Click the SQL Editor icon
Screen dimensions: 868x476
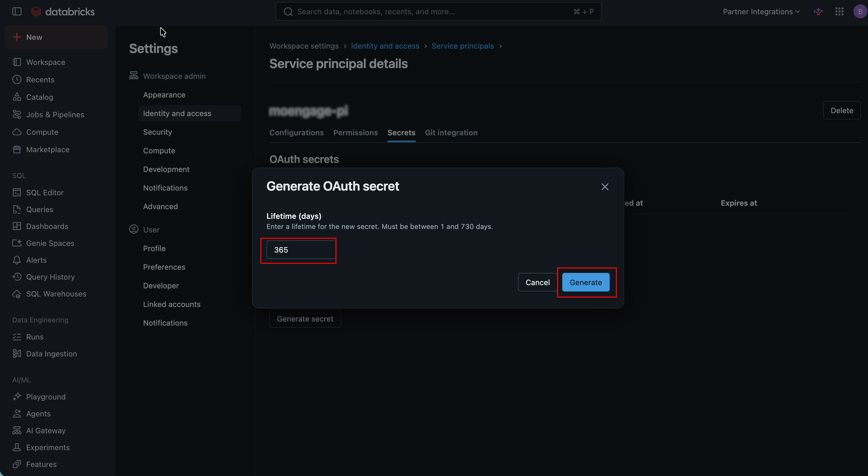tap(17, 193)
